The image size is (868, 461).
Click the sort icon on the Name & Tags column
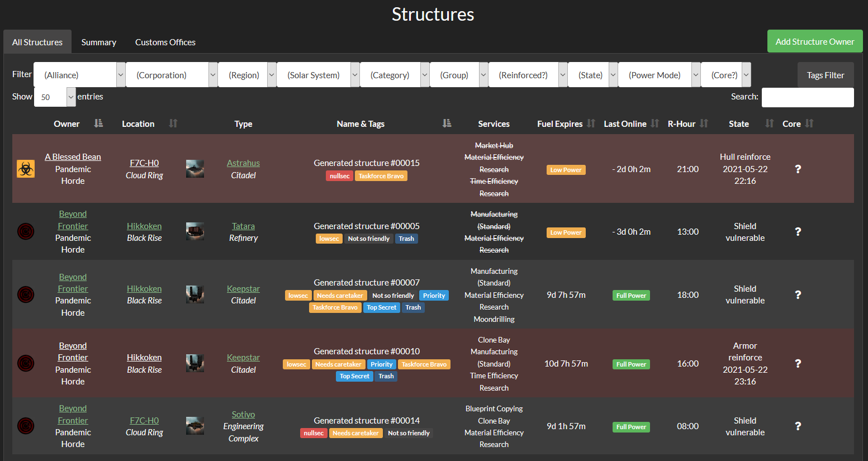click(446, 123)
